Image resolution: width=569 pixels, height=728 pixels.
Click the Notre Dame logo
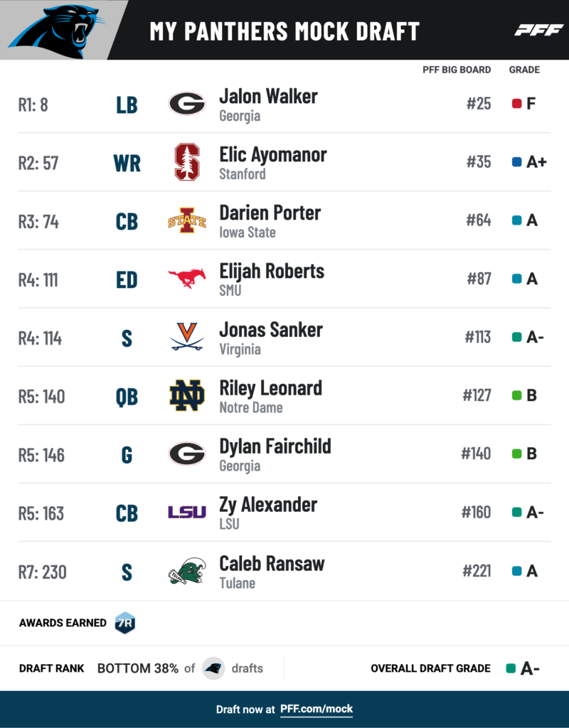point(187,395)
